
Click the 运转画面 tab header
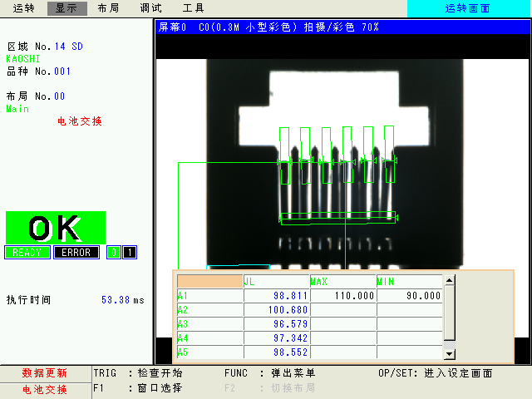point(469,8)
